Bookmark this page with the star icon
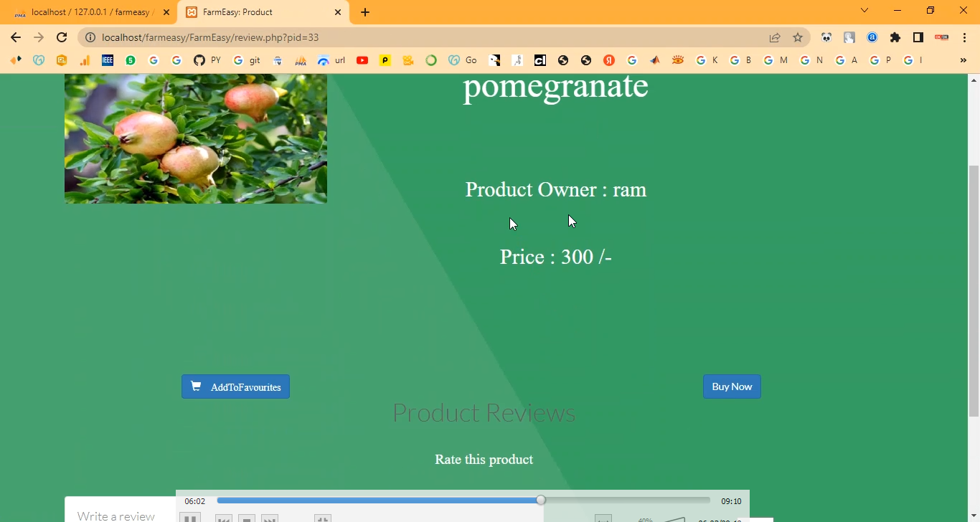This screenshot has height=522, width=980. [x=798, y=37]
